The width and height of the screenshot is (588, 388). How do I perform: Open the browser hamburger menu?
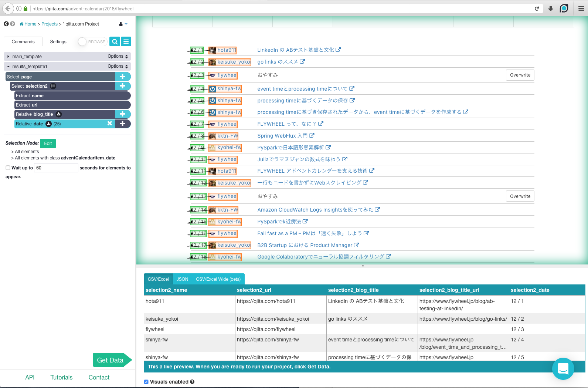(581, 9)
